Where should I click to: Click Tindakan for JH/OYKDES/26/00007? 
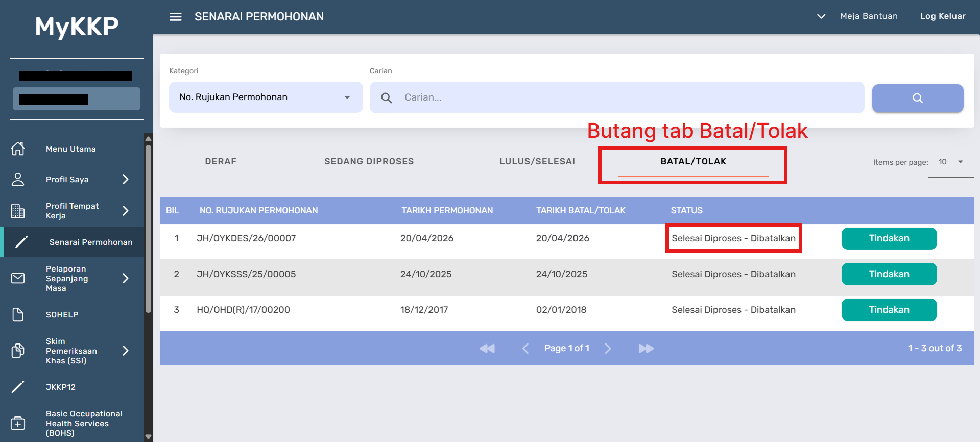click(889, 238)
